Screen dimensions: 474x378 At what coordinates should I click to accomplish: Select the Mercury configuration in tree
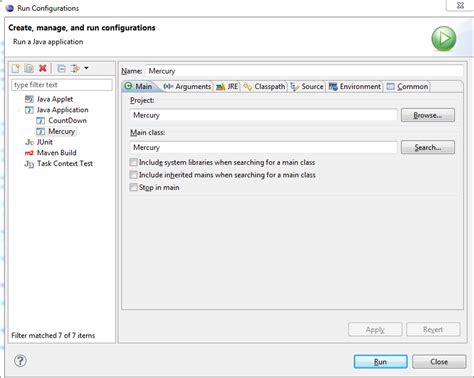[x=62, y=131]
